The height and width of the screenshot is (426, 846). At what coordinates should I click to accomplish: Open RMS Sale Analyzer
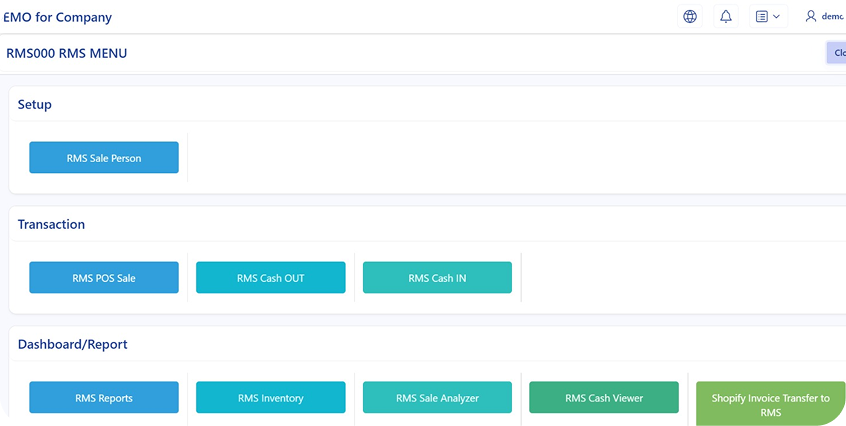(x=437, y=398)
